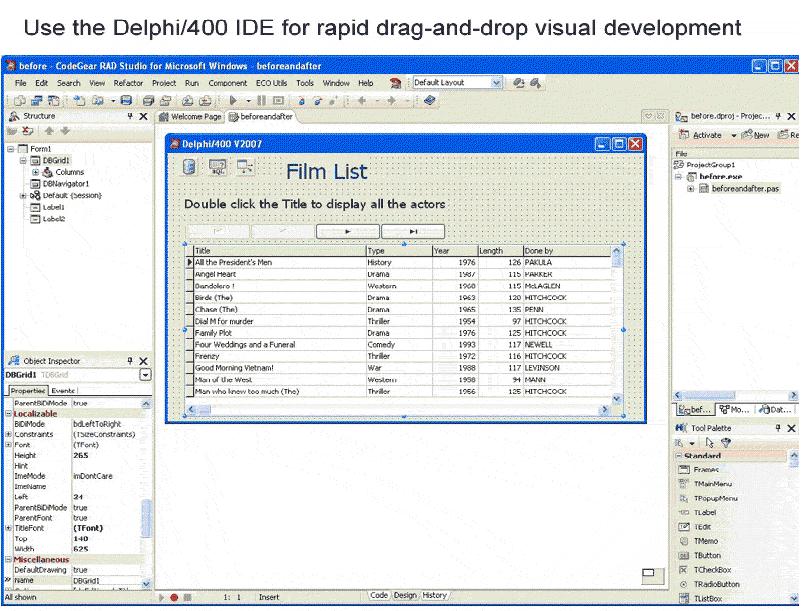
Task: Click the Activate button in the Project Manager
Action: pos(701,135)
